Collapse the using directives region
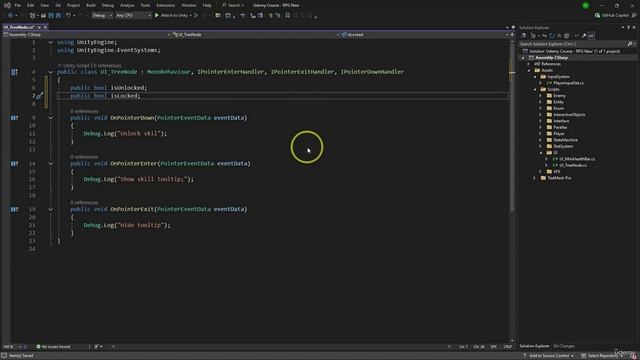Screen dimensions: 640x360 click(x=51, y=42)
